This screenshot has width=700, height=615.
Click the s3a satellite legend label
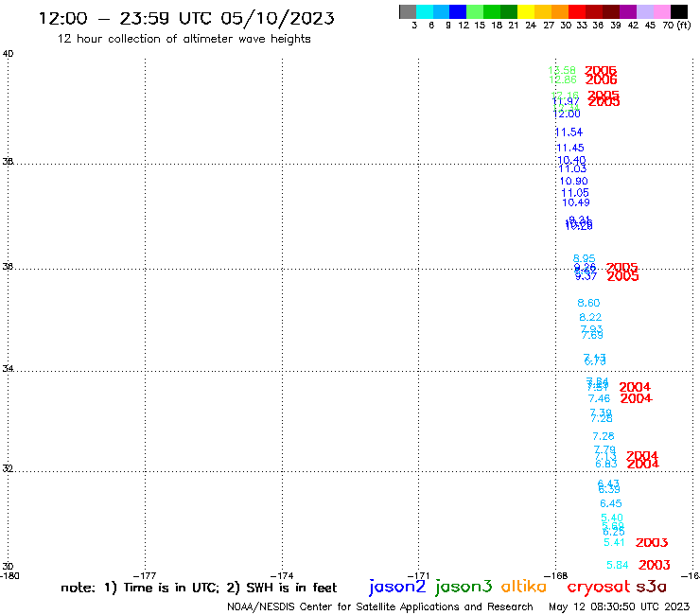651,587
